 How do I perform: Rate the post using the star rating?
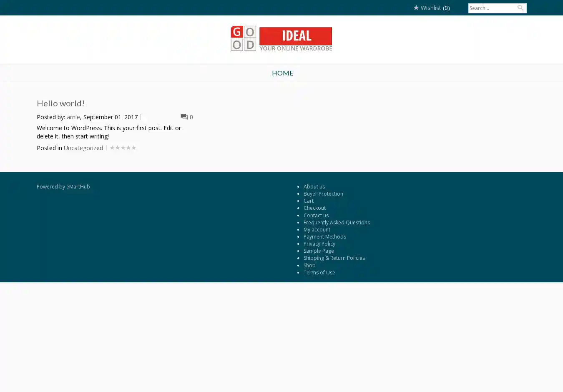(123, 148)
